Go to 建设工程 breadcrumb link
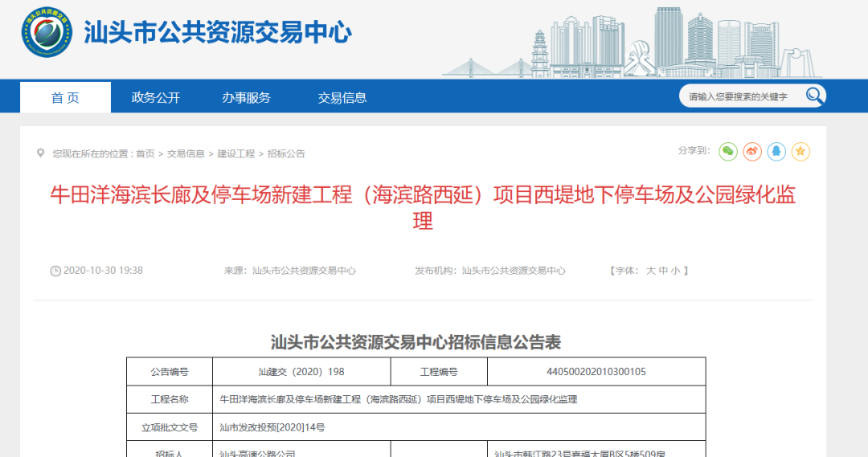The width and height of the screenshot is (868, 457). pos(235,154)
